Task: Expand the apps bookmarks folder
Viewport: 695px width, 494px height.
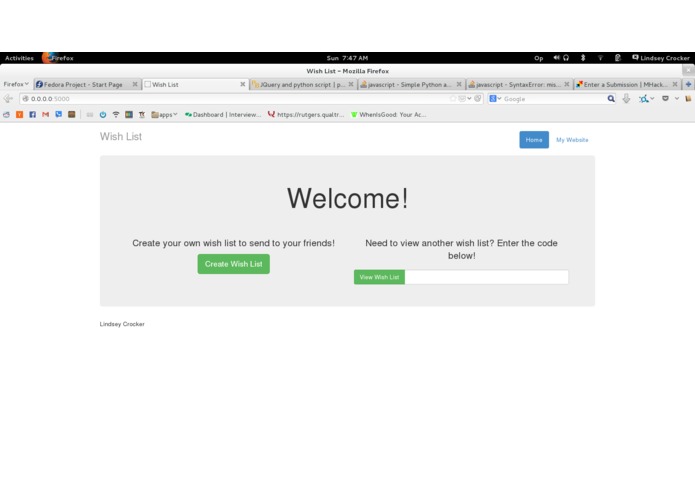Action: click(x=164, y=115)
